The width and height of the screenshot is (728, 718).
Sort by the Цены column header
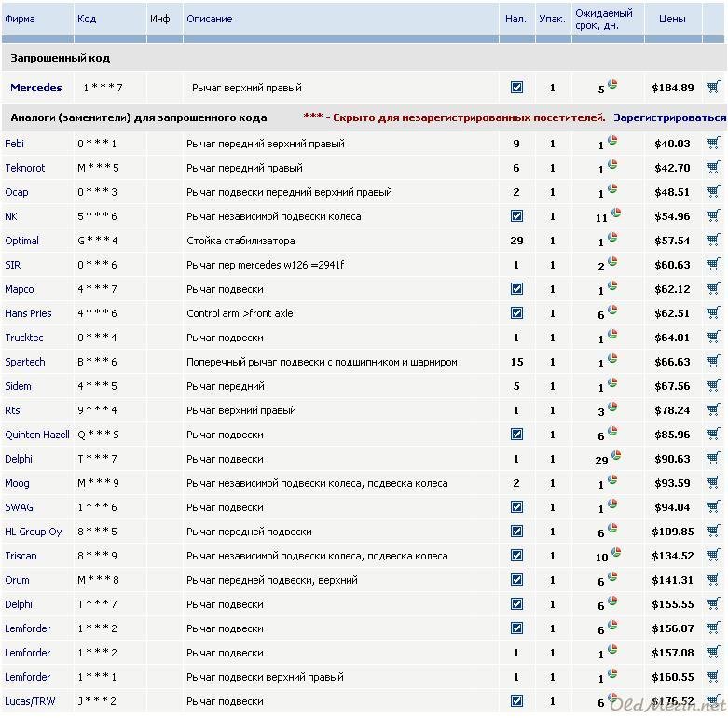[672, 19]
